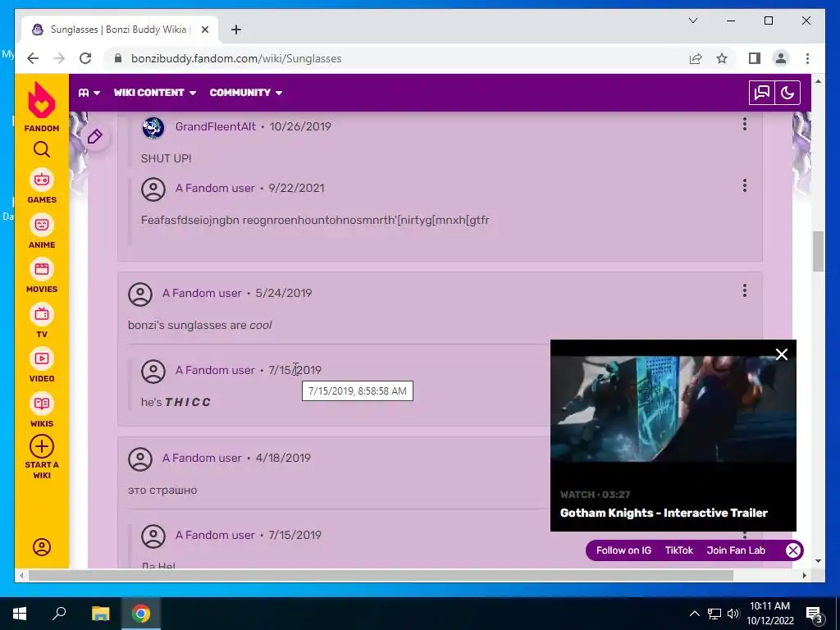Viewport: 840px width, 630px height.
Task: Play the Gotham Knights trailer thumbnail
Action: click(673, 409)
